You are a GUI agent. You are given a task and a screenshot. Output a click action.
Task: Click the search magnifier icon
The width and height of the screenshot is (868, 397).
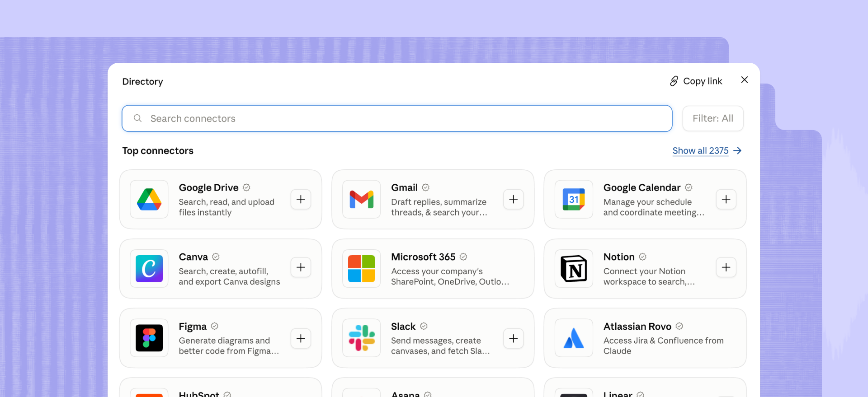point(138,118)
